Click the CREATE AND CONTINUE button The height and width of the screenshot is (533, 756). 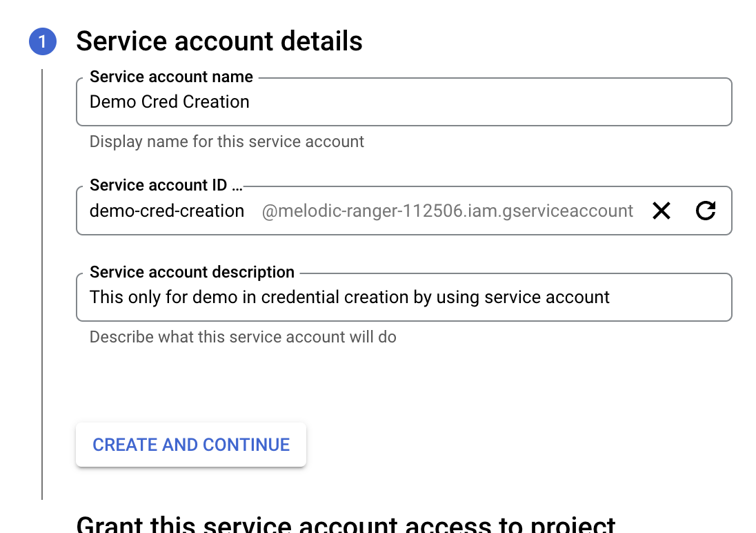(x=191, y=445)
